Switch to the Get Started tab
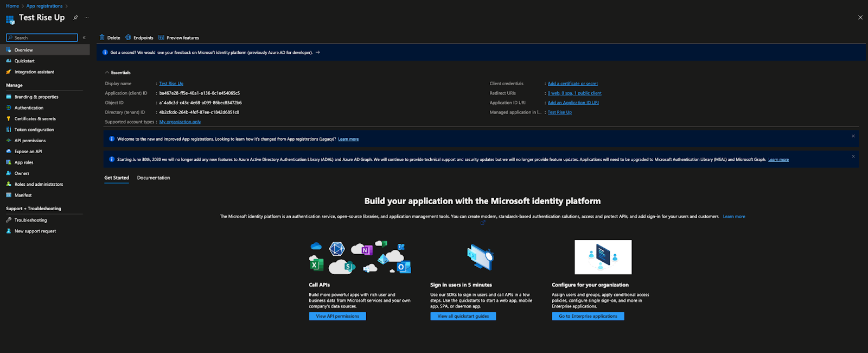Image resolution: width=868 pixels, height=353 pixels. pos(117,178)
